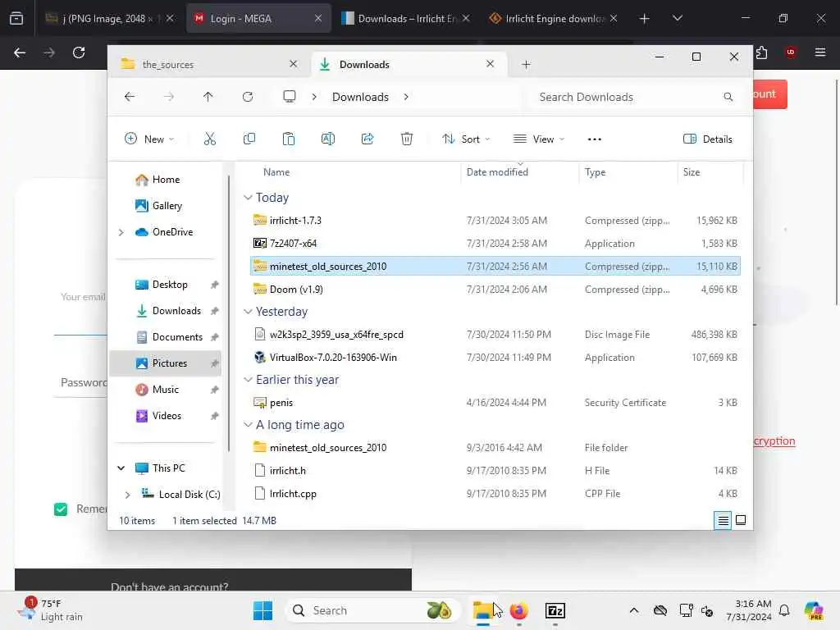Viewport: 840px width, 630px height.
Task: Open Firefox extensions puzzle icon
Action: (x=761, y=52)
